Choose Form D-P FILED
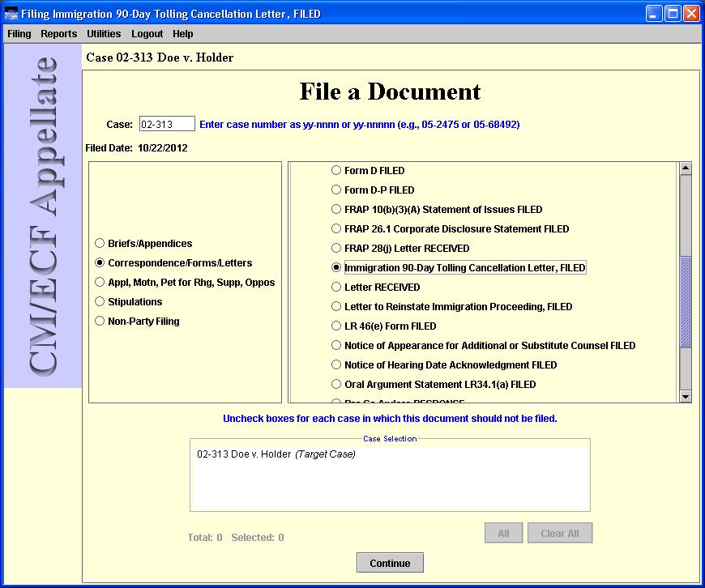The height and width of the screenshot is (588, 705). 373,190
